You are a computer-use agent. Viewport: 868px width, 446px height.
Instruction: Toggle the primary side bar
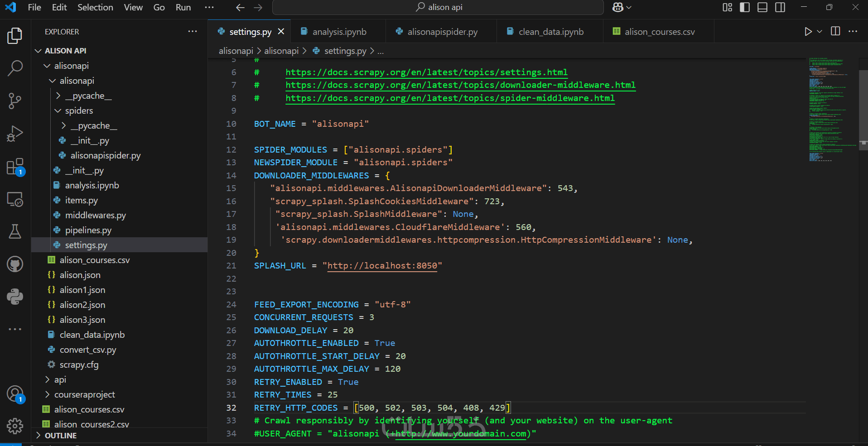point(745,7)
